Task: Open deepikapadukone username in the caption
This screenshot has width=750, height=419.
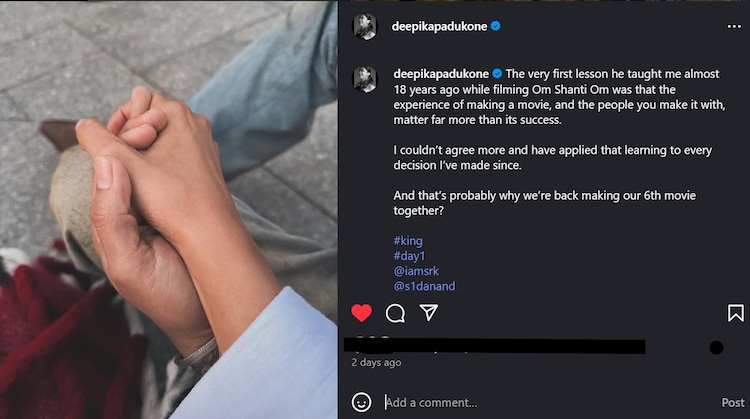Action: pyautogui.click(x=441, y=74)
